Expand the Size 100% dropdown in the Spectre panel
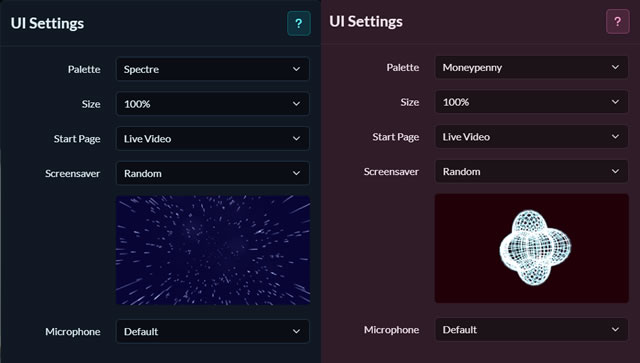The image size is (640, 363). coord(213,104)
